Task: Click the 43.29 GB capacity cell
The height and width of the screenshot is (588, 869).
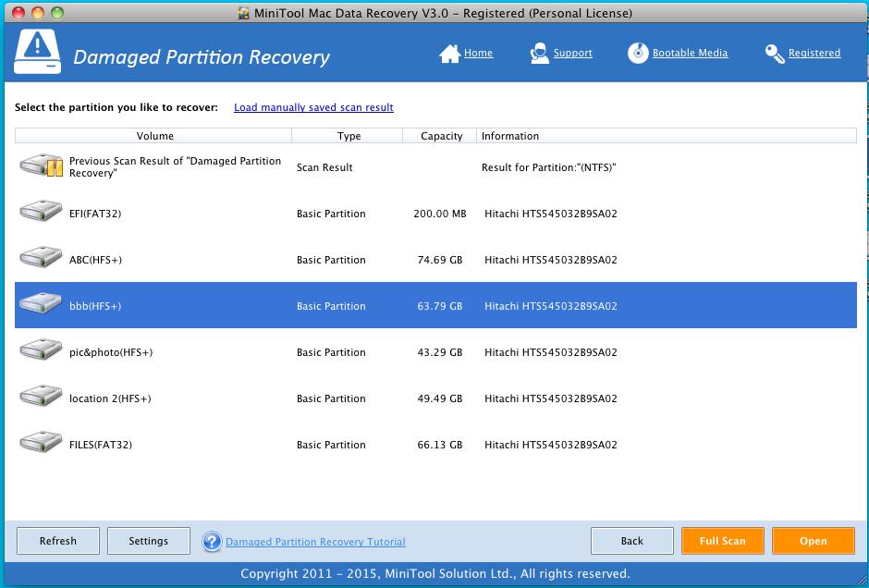Action: (440, 352)
